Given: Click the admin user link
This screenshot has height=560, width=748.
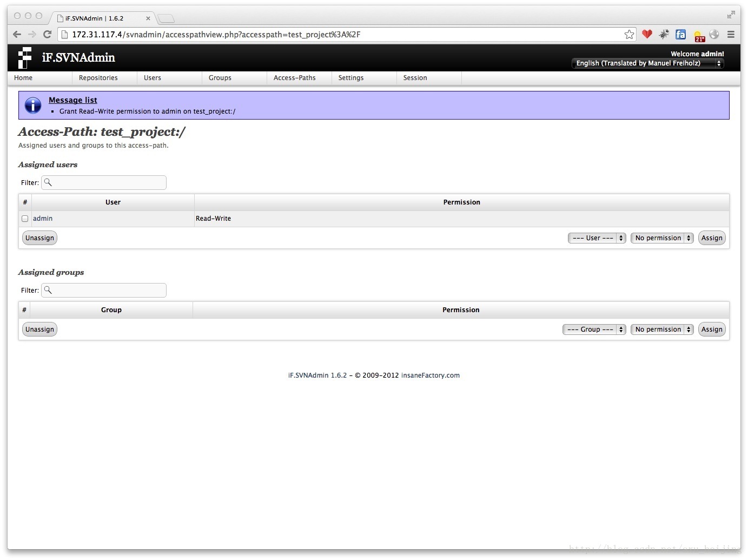Looking at the screenshot, I should point(43,219).
